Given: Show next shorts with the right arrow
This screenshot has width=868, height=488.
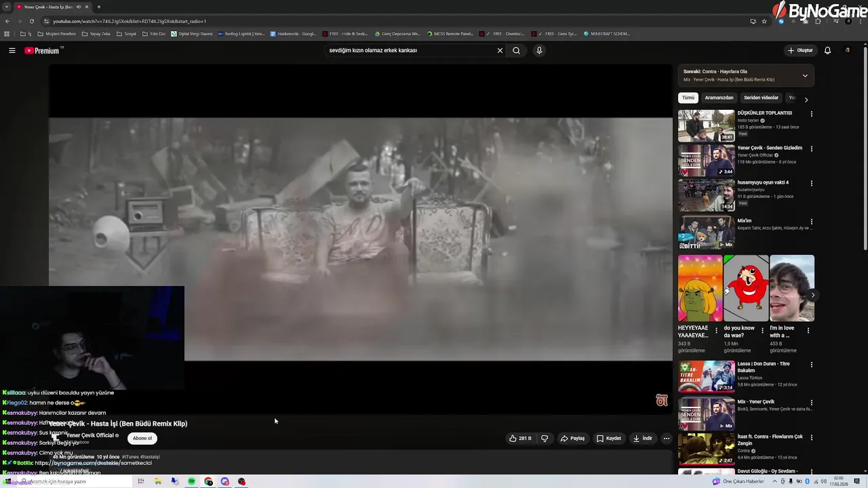Looking at the screenshot, I should [812, 295].
